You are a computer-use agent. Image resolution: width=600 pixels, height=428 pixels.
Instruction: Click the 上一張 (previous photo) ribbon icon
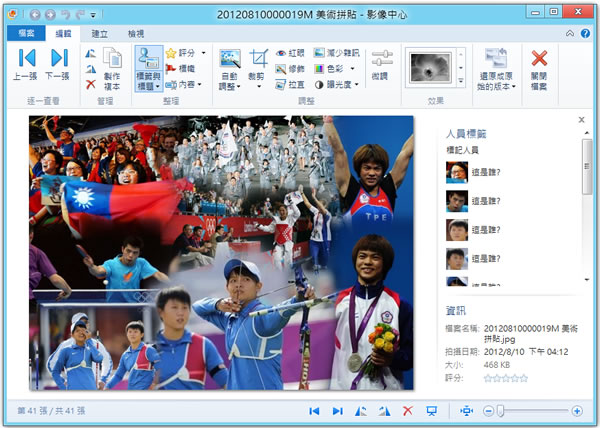[x=27, y=64]
